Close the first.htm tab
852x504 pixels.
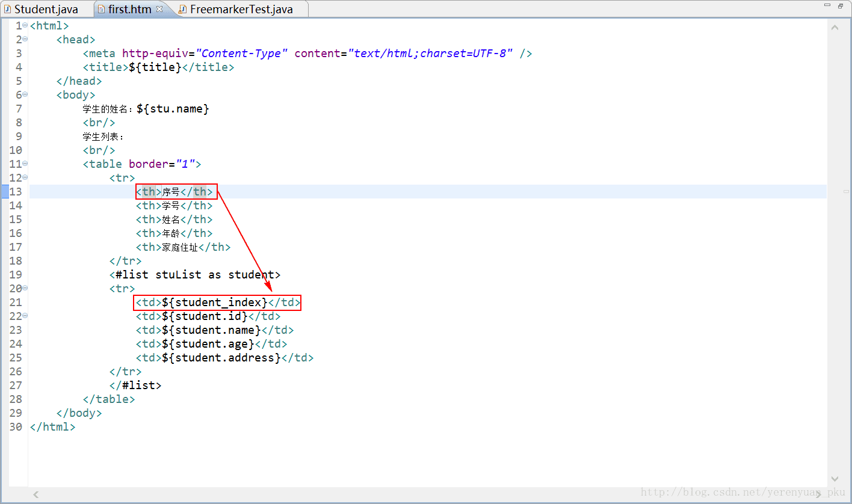159,9
